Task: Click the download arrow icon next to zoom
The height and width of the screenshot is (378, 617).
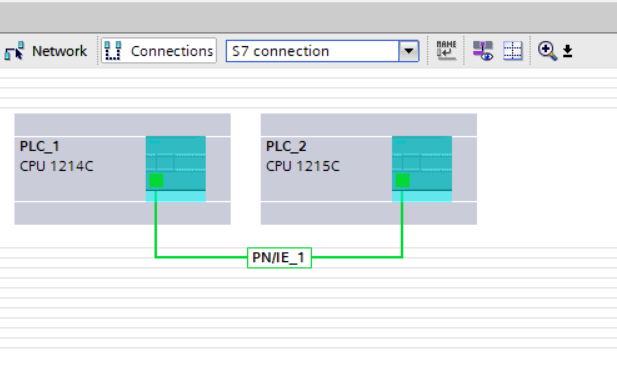Action: pyautogui.click(x=567, y=51)
